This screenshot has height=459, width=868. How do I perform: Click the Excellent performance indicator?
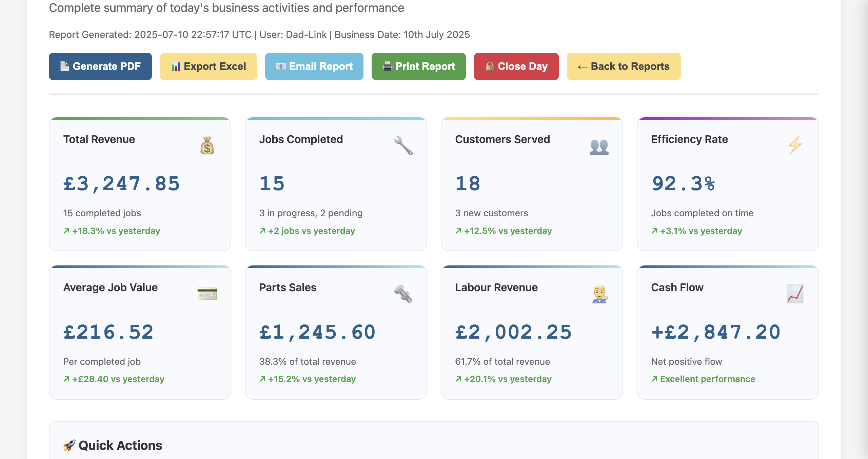click(x=704, y=379)
